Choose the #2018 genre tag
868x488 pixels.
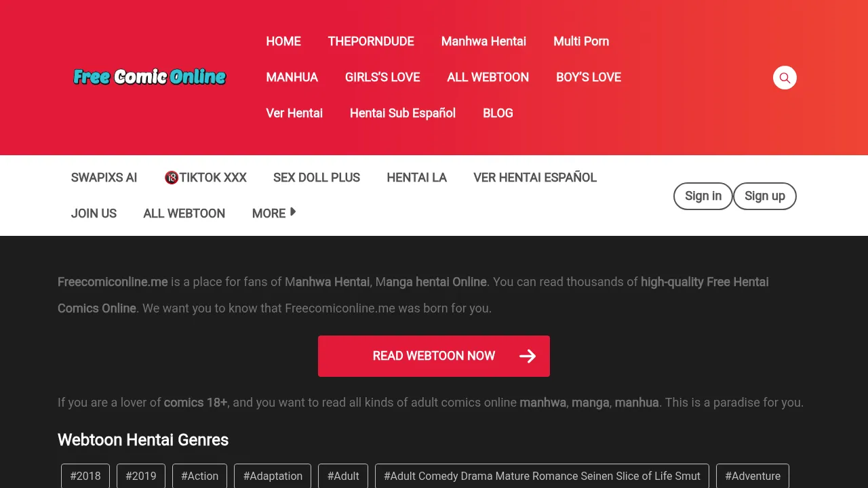click(x=85, y=476)
